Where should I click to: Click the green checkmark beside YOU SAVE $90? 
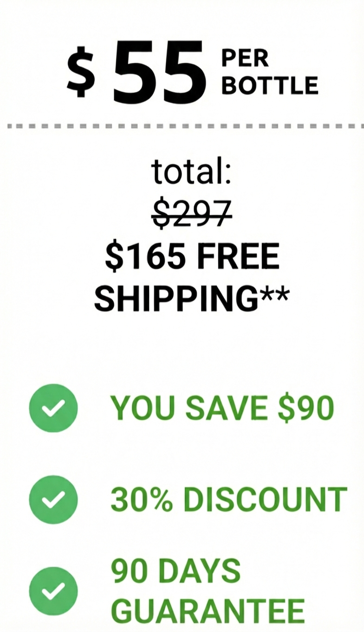click(53, 408)
